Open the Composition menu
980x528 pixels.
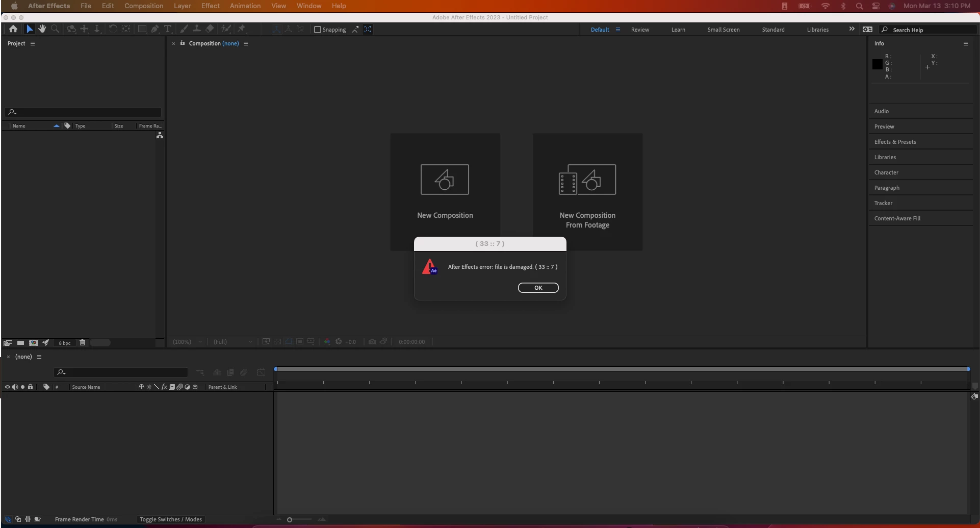click(x=144, y=6)
